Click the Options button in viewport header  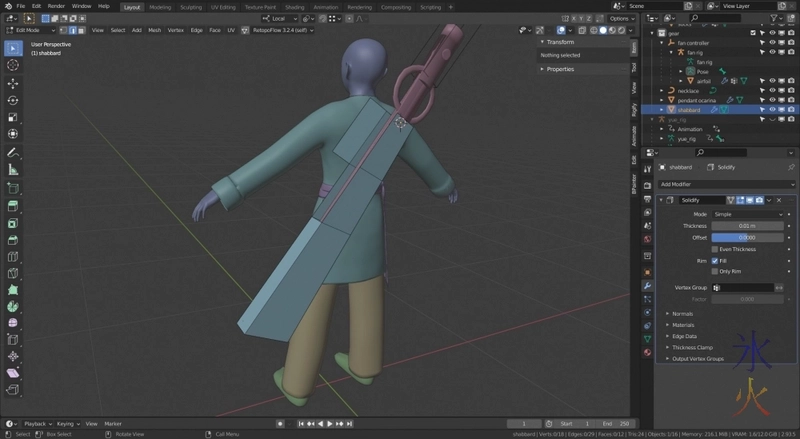tap(620, 18)
